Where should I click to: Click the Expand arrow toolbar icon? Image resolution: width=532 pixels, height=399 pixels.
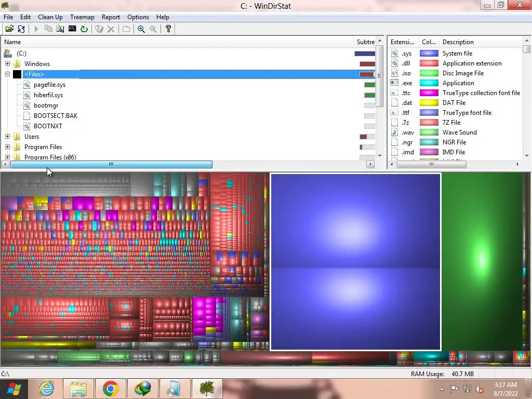point(36,29)
